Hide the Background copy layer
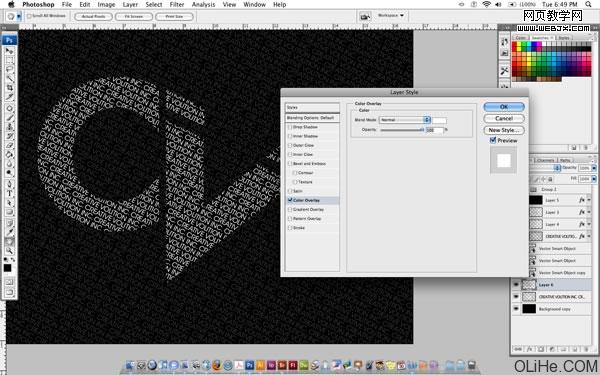 [516, 308]
